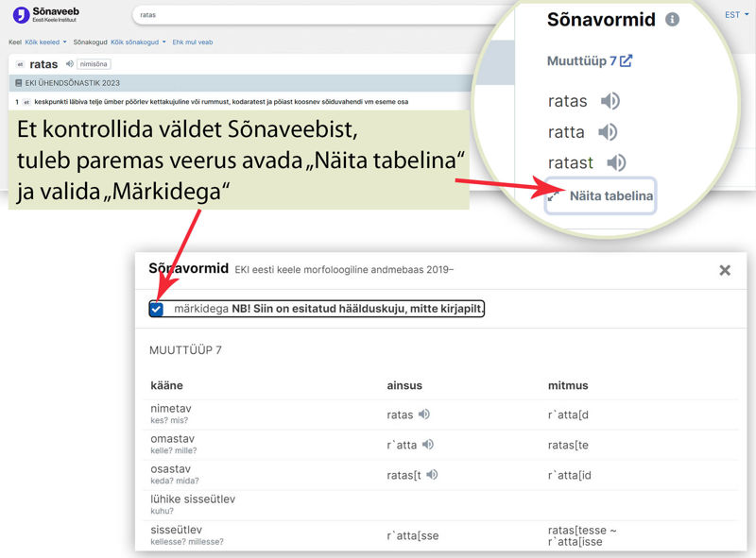Play the osastav ratas[t audio in the table
The image size is (756, 558).
(x=432, y=475)
